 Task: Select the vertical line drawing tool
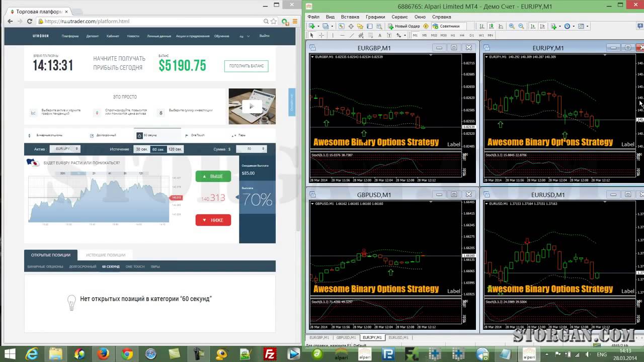pyautogui.click(x=333, y=35)
